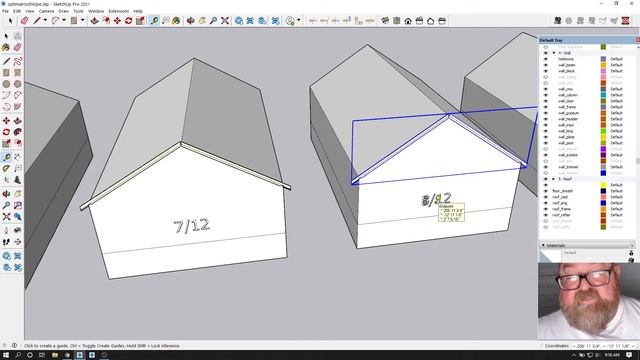Screen dimensions: 640x360
Task: Open Windows taskbar search
Action: click(18, 355)
